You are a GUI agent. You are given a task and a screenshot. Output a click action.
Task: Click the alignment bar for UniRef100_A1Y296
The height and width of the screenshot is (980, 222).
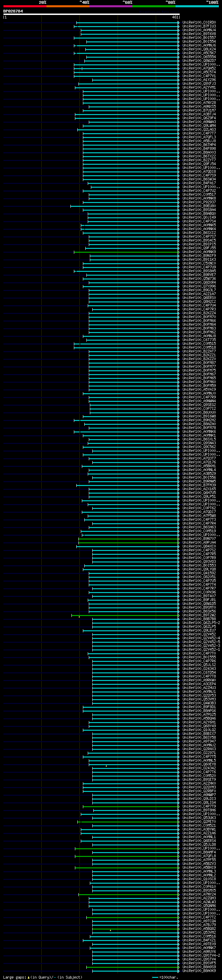pos(136,80)
